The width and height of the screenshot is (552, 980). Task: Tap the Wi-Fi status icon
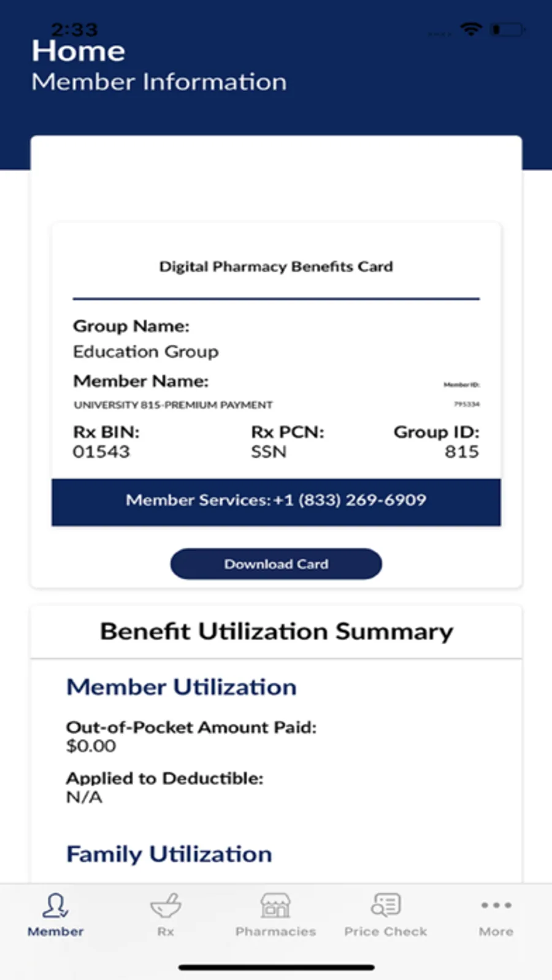pyautogui.click(x=471, y=29)
